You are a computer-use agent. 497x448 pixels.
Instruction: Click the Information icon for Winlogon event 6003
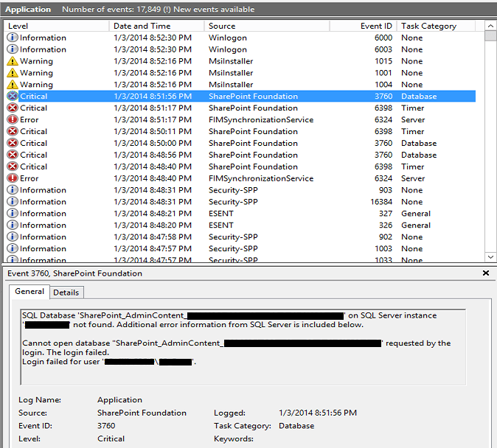click(x=13, y=49)
